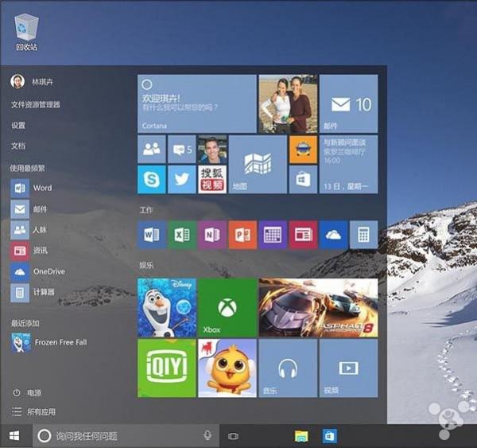Open 文档 from the Start menu
This screenshot has height=448, width=477.
click(18, 146)
